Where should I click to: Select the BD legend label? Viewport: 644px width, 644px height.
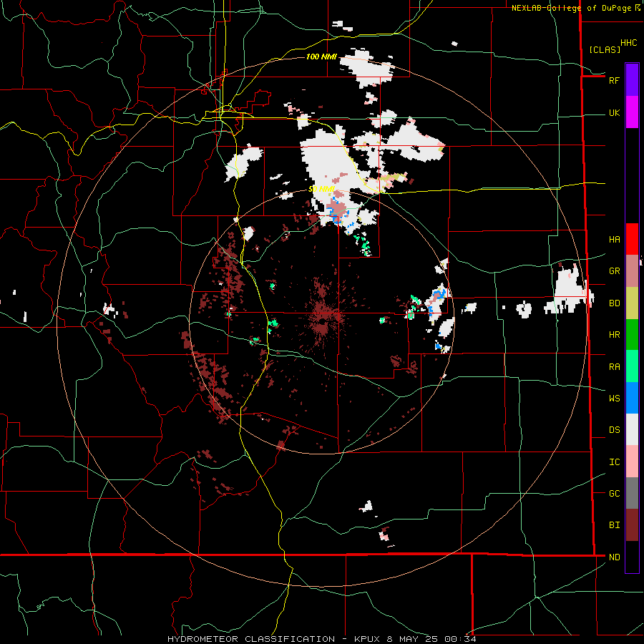pos(614,303)
